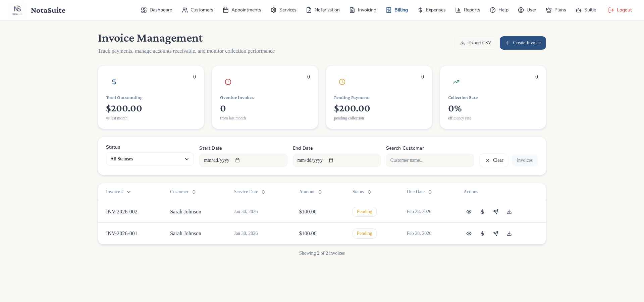Open the All Statuses dropdown

(150, 159)
